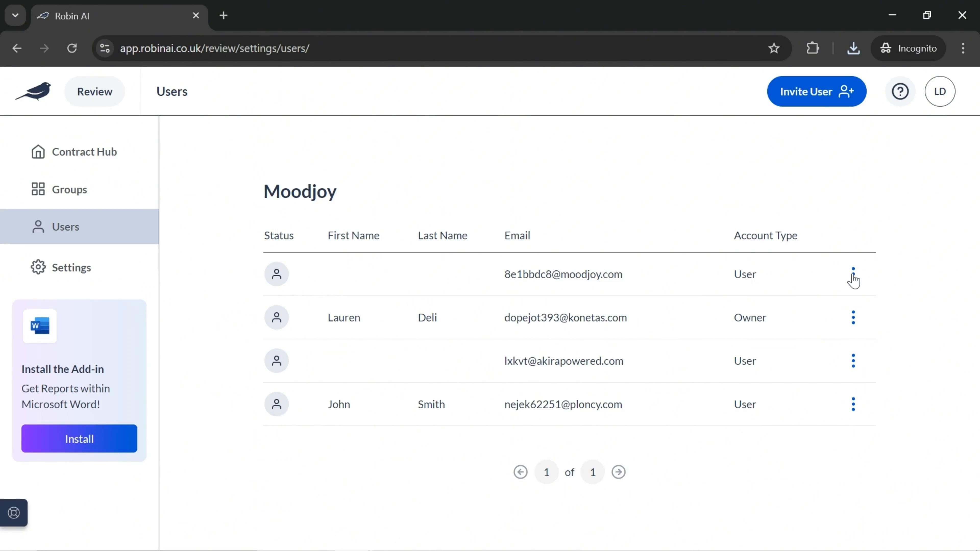Image resolution: width=980 pixels, height=551 pixels.
Task: Click the Robin AI bird logo icon
Action: (x=34, y=91)
